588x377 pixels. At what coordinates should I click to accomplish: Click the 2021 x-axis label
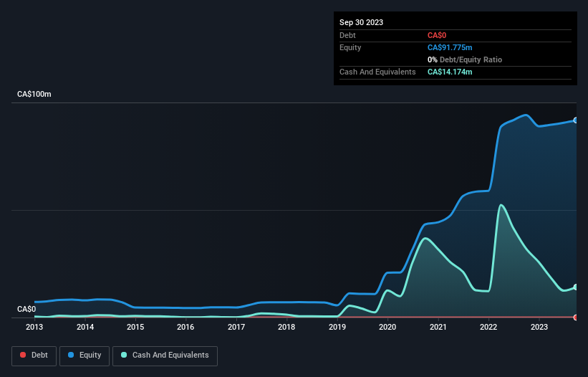coord(438,327)
